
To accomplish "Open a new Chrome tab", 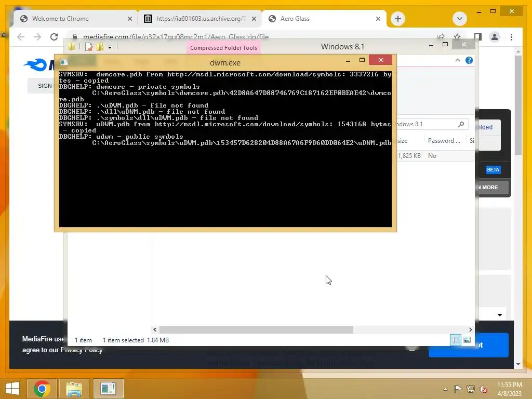I will pyautogui.click(x=398, y=19).
